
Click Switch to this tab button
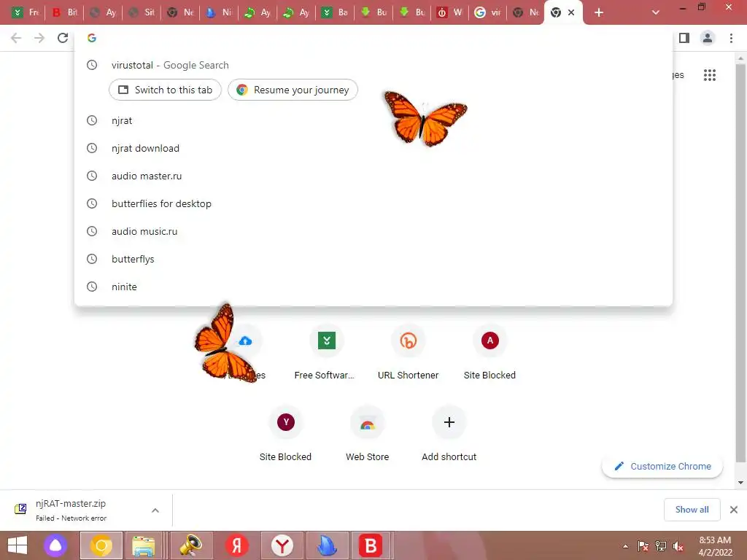[166, 90]
